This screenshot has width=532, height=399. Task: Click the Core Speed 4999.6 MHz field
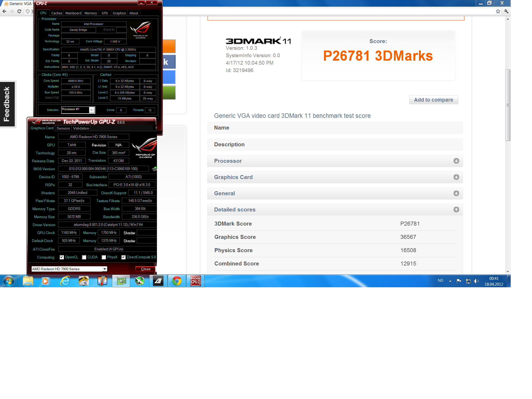[x=76, y=81]
